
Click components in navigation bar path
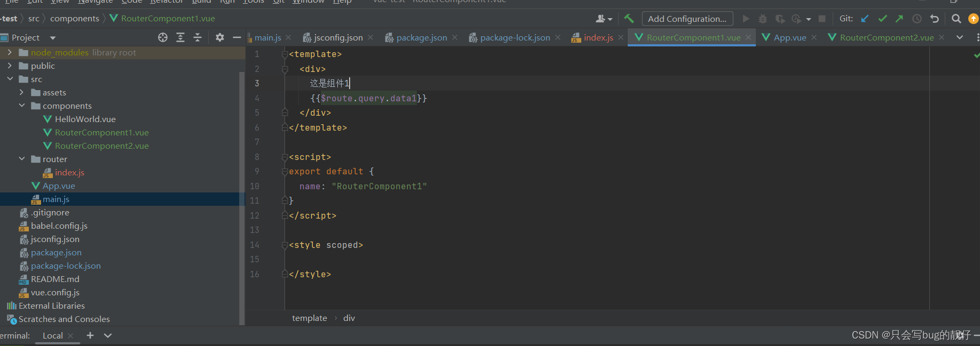tap(75, 19)
